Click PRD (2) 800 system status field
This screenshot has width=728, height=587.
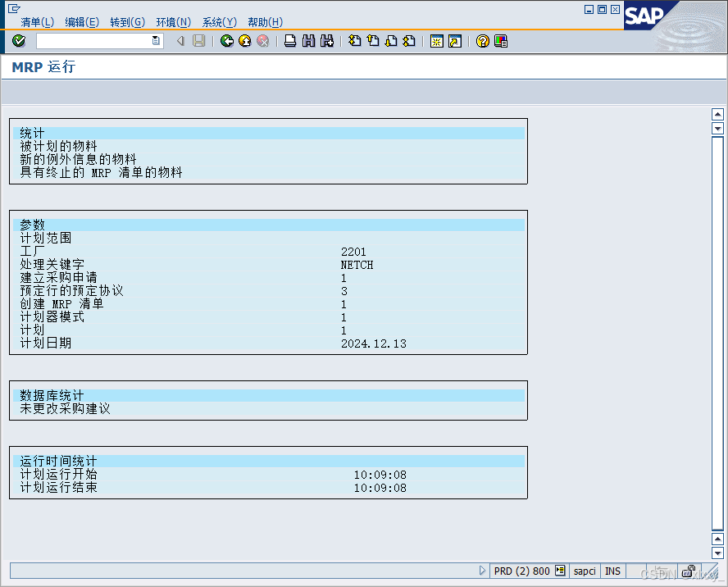tap(522, 571)
